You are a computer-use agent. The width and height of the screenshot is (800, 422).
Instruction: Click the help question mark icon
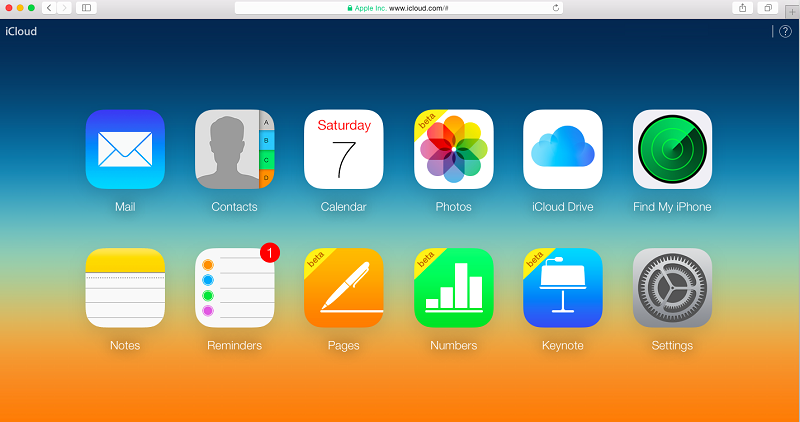(x=785, y=32)
